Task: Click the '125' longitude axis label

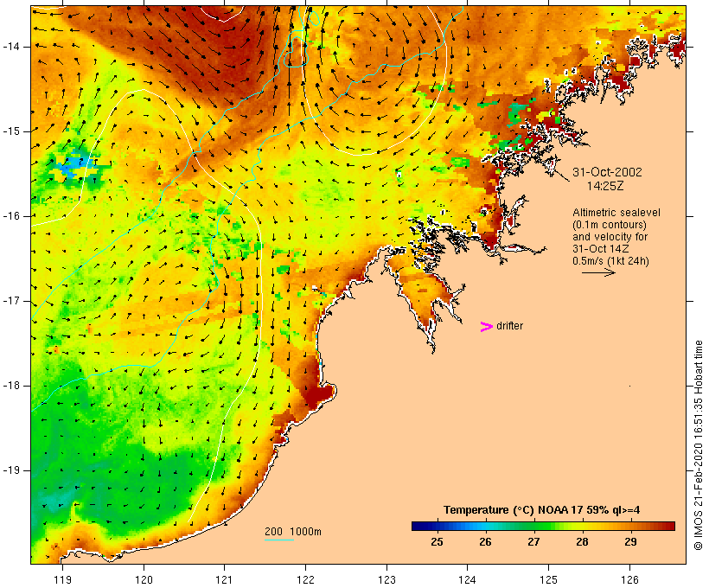Action: 549,579
